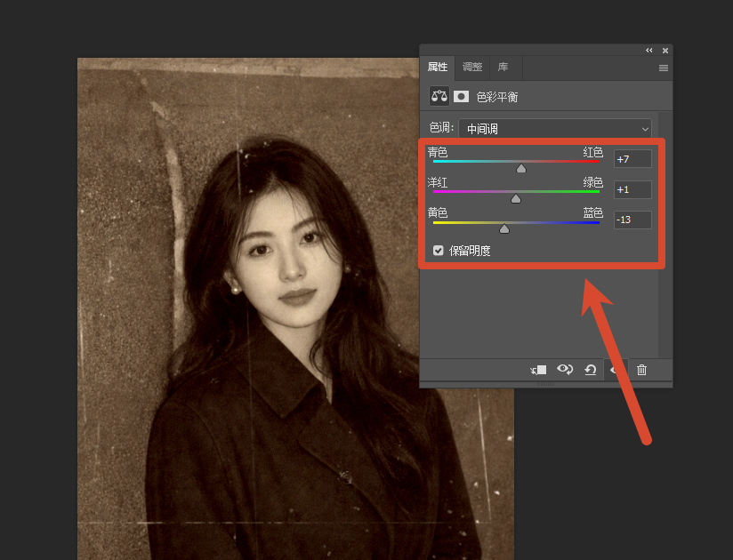Clip adjustment to layer below icon
This screenshot has width=733, height=560.
pyautogui.click(x=538, y=370)
